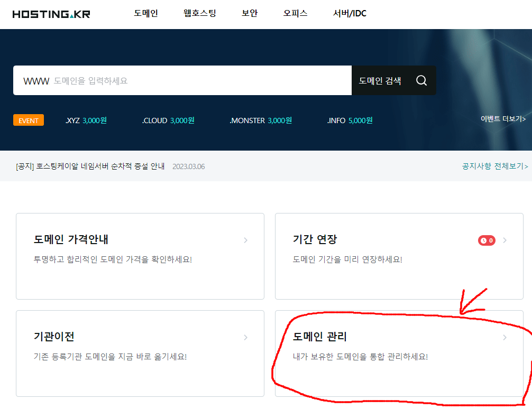Select the .CLOUD 3,000원 offer
The height and width of the screenshot is (409, 532).
(168, 120)
